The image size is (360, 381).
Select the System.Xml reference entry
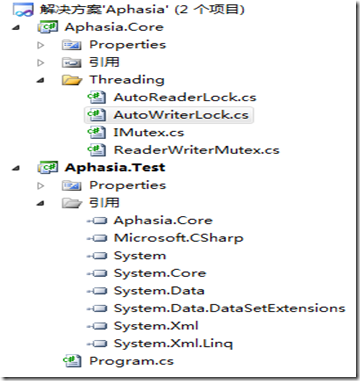coord(156,326)
